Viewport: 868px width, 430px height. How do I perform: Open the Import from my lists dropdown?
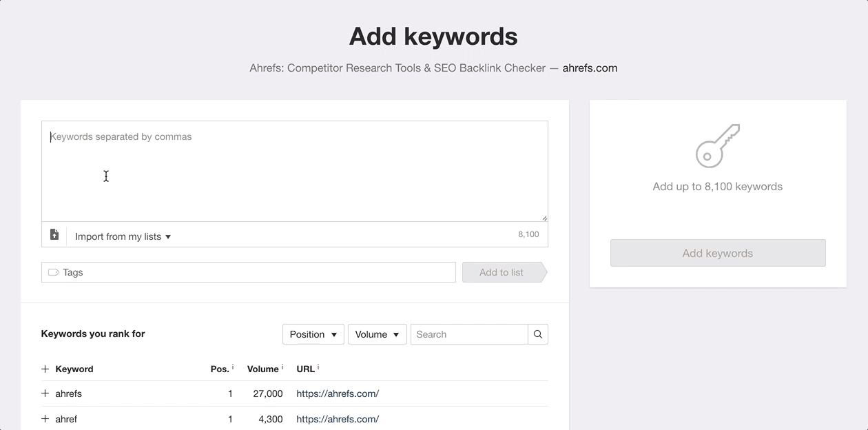[x=123, y=235]
